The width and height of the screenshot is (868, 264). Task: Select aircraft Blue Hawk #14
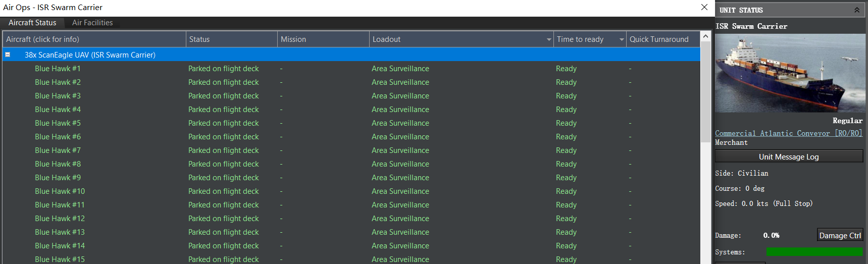pyautogui.click(x=60, y=246)
